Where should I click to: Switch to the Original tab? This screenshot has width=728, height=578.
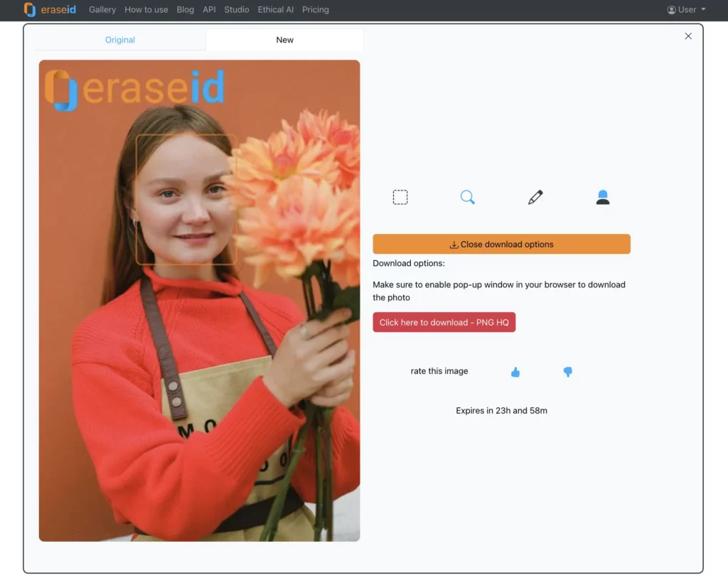pos(120,40)
